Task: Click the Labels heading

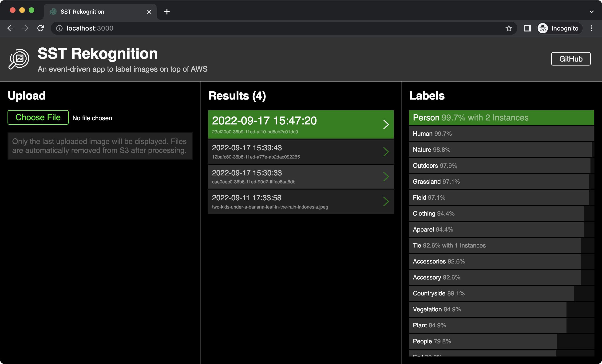Action: [427, 96]
